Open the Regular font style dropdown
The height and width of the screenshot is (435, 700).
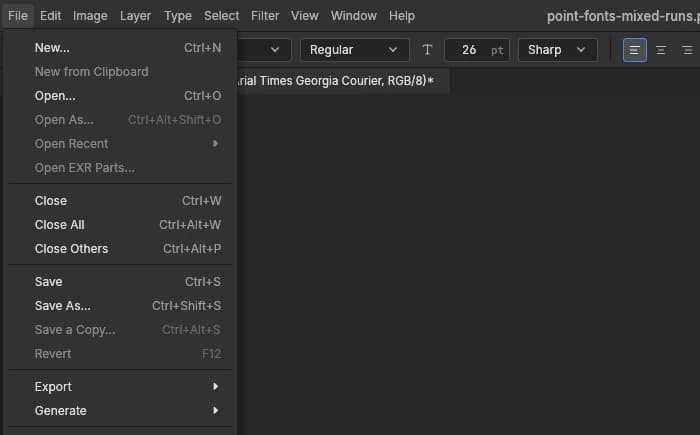(x=354, y=50)
